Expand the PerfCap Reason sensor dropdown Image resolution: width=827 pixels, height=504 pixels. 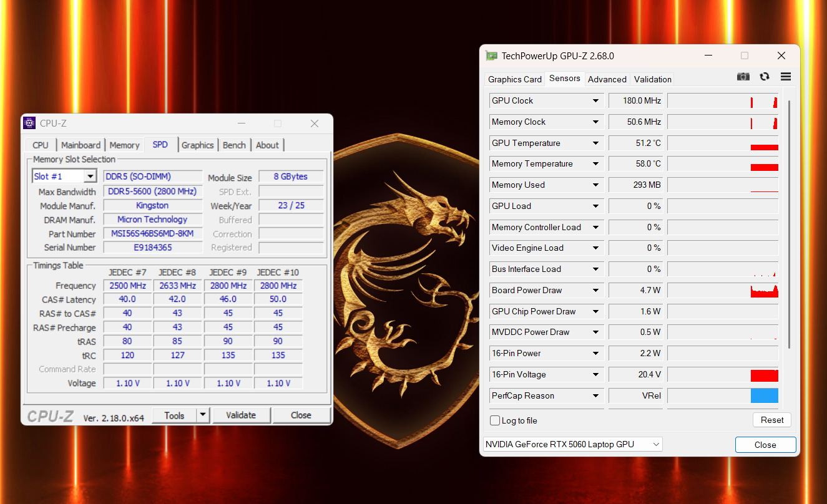click(595, 396)
